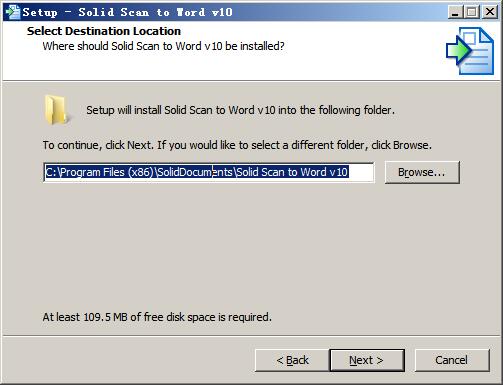This screenshot has height=385, width=503.
Task: Click the white header banner area
Action: (x=251, y=51)
